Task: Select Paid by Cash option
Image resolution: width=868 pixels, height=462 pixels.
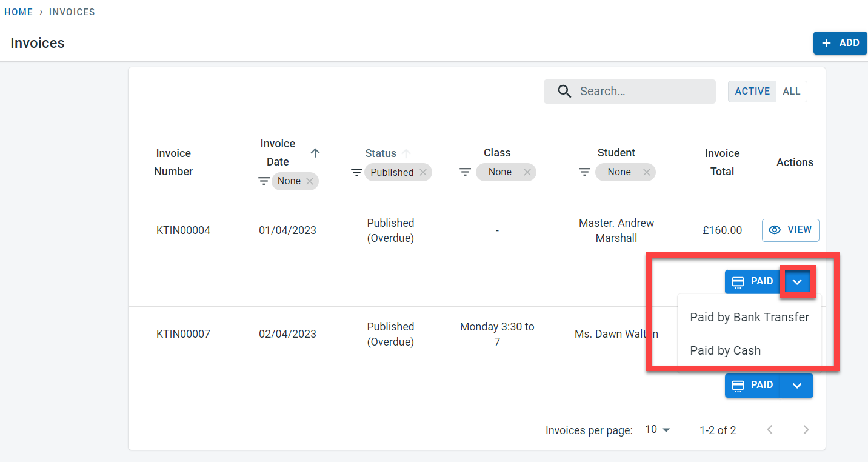Action: tap(725, 350)
